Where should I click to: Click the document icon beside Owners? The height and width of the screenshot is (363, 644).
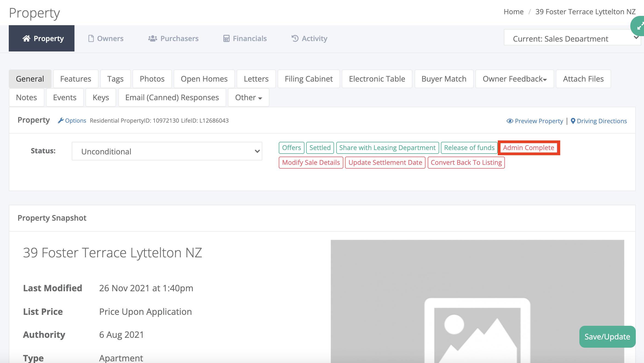click(91, 38)
